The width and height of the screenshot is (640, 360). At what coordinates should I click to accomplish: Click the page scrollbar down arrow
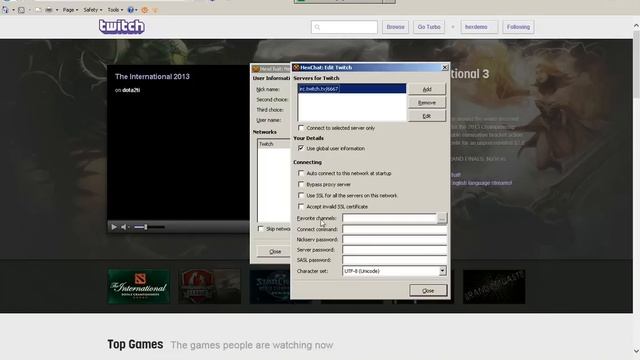click(x=636, y=351)
